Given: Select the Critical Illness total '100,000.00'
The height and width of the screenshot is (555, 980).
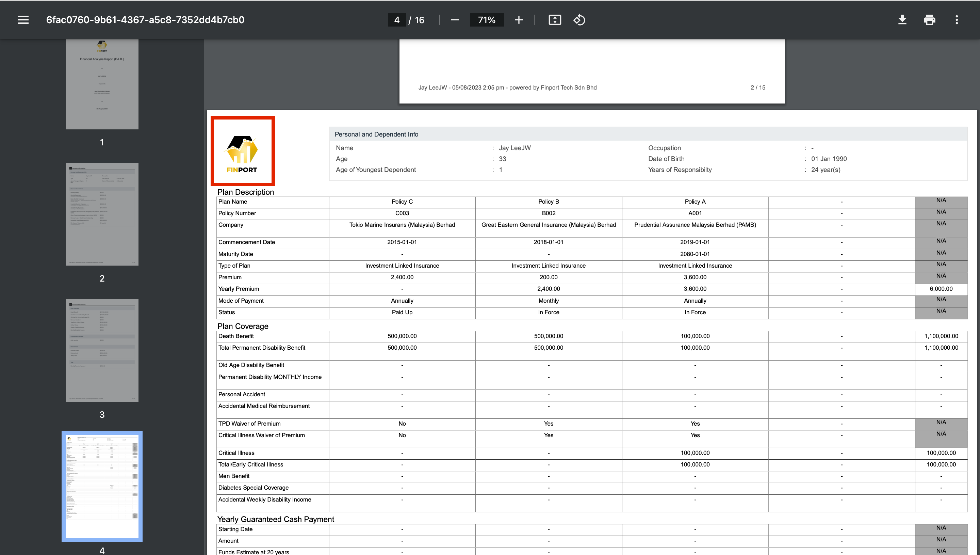Looking at the screenshot, I should 941,453.
